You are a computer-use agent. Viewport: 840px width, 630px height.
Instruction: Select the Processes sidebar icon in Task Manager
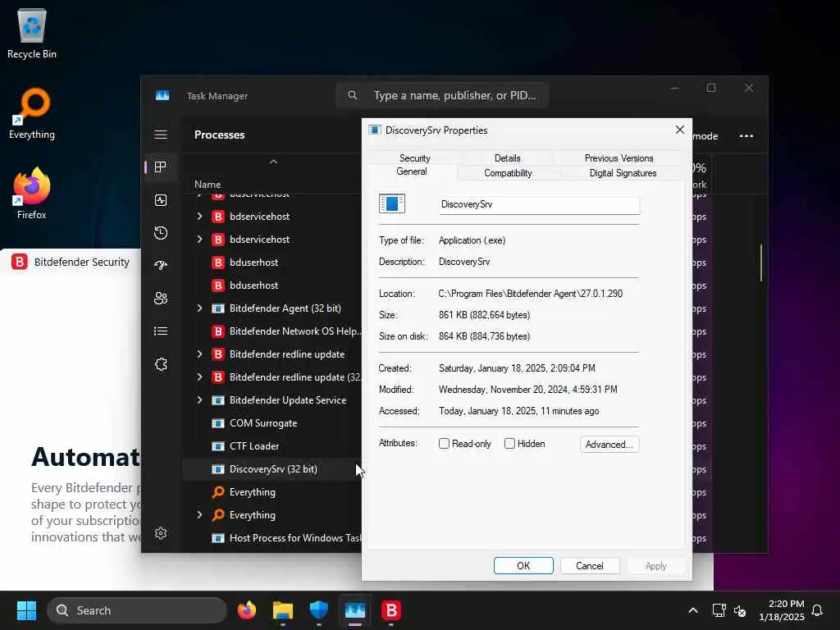[161, 167]
